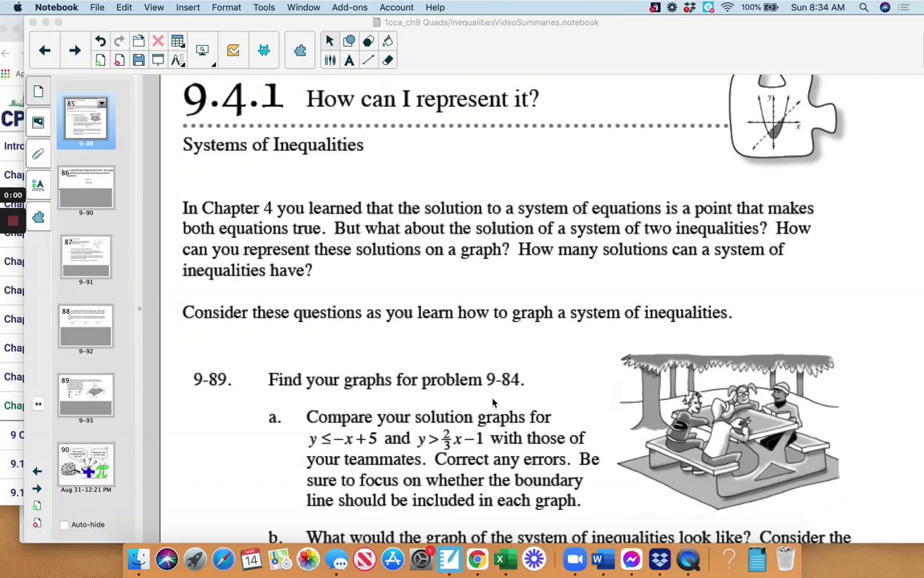Open the Help menu
Screen dimensions: 924x578
coord(435,7)
